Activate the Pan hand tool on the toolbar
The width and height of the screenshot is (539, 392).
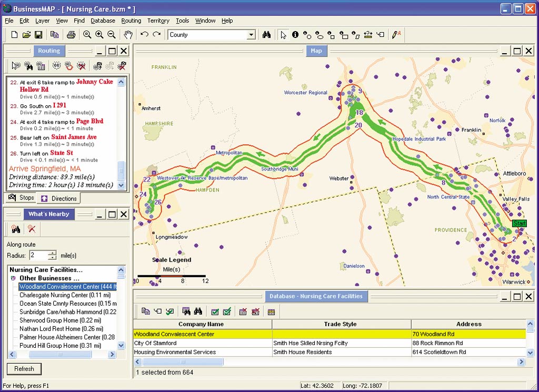tap(128, 35)
